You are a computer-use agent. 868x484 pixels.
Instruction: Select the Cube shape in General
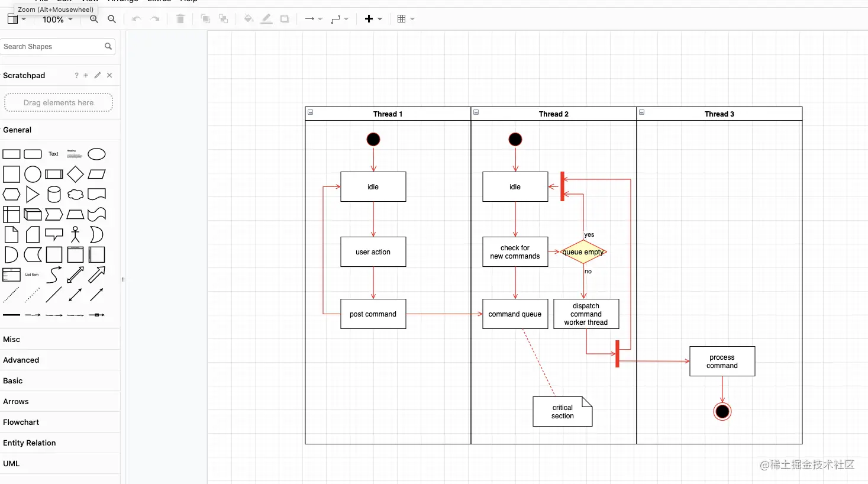[x=33, y=214]
